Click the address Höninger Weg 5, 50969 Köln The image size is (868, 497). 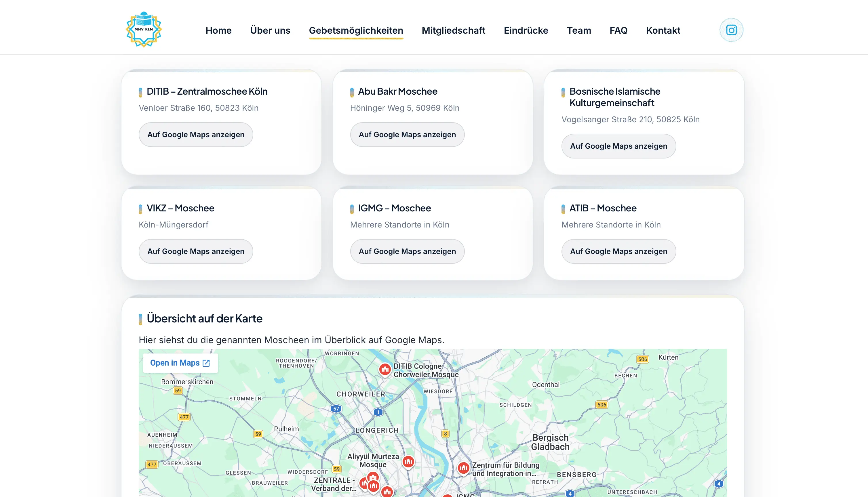click(x=405, y=108)
